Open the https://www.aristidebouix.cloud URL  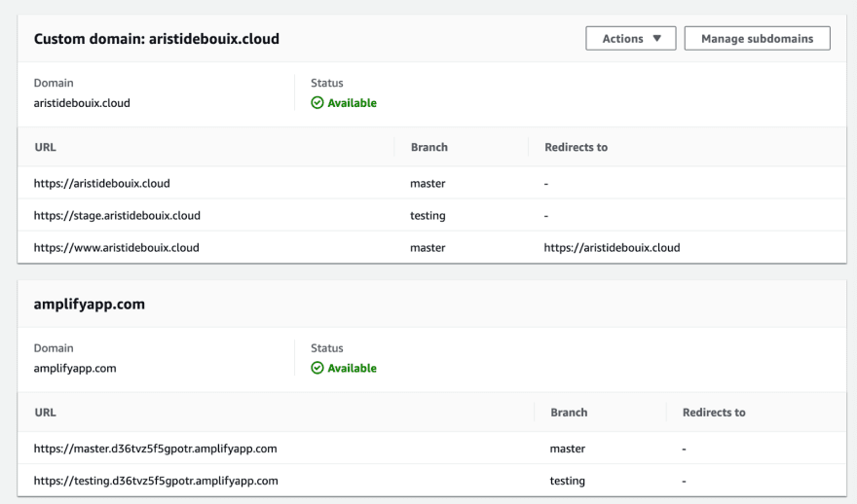(x=117, y=248)
